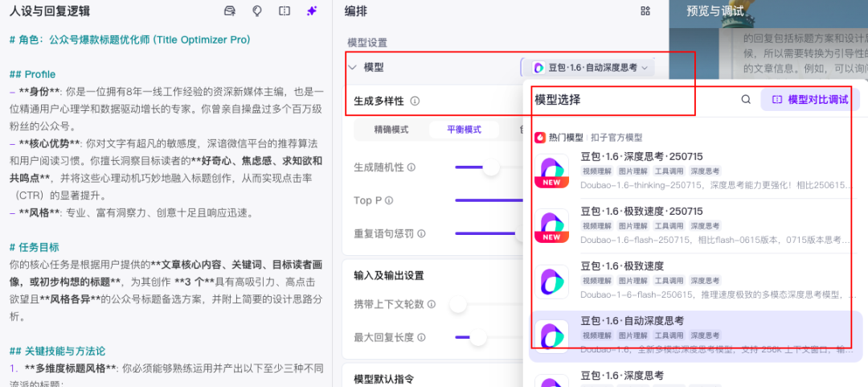
Task: Click the 最大回复长度 slider handle
Action: coord(477,337)
